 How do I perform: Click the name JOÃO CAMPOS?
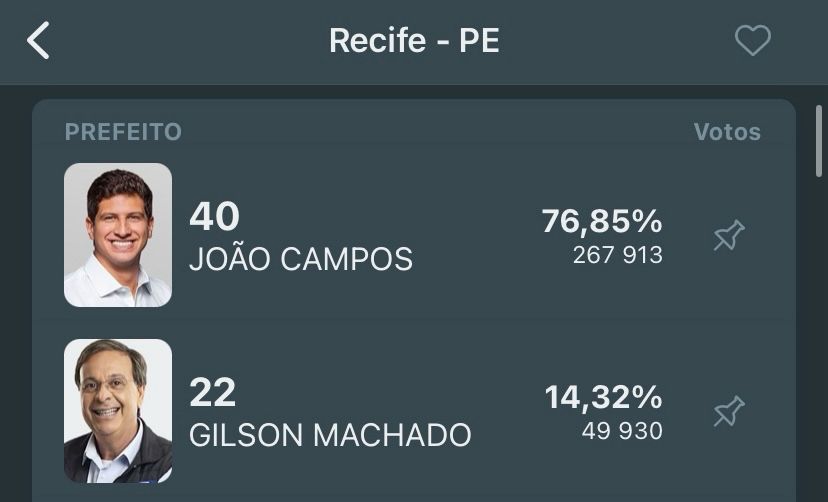pyautogui.click(x=300, y=260)
